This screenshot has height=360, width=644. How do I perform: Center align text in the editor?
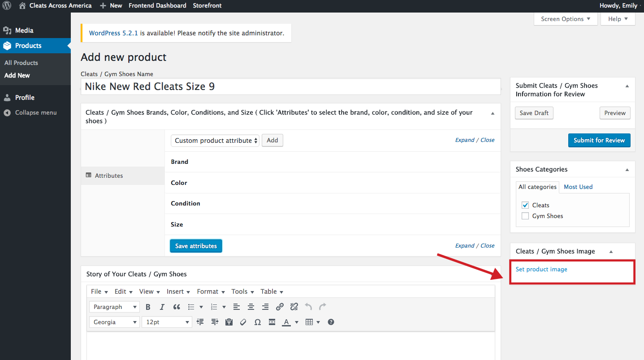[x=251, y=307]
